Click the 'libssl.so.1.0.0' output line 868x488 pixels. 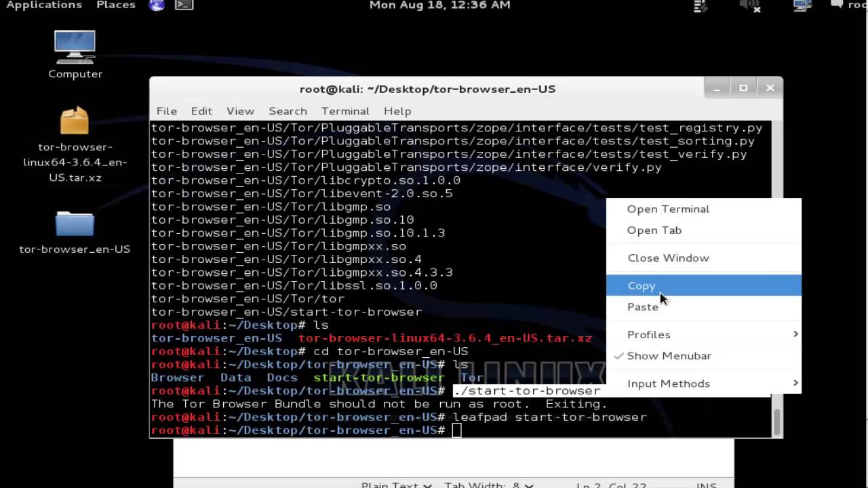click(294, 285)
